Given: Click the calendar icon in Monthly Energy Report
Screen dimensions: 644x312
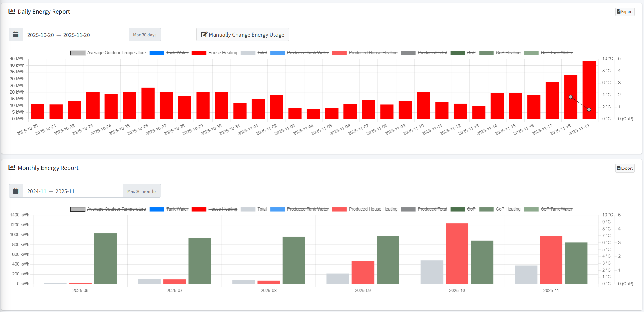Looking at the screenshot, I should (x=16, y=191).
